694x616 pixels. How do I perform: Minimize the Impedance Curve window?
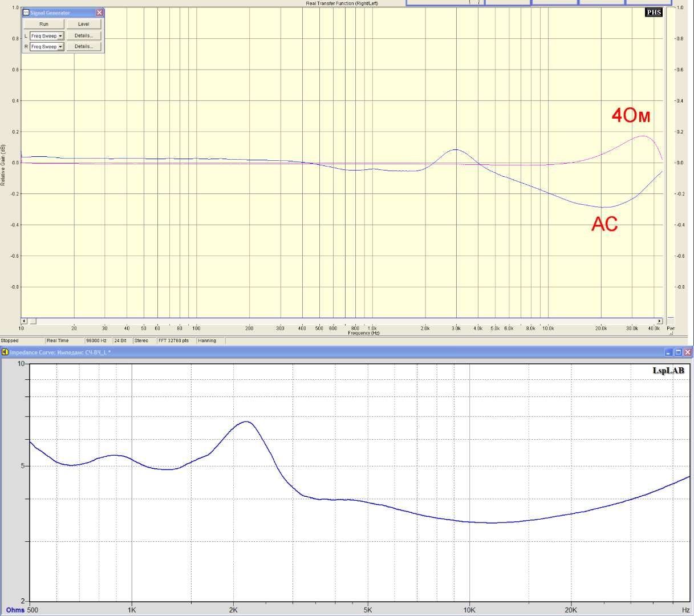pos(669,352)
